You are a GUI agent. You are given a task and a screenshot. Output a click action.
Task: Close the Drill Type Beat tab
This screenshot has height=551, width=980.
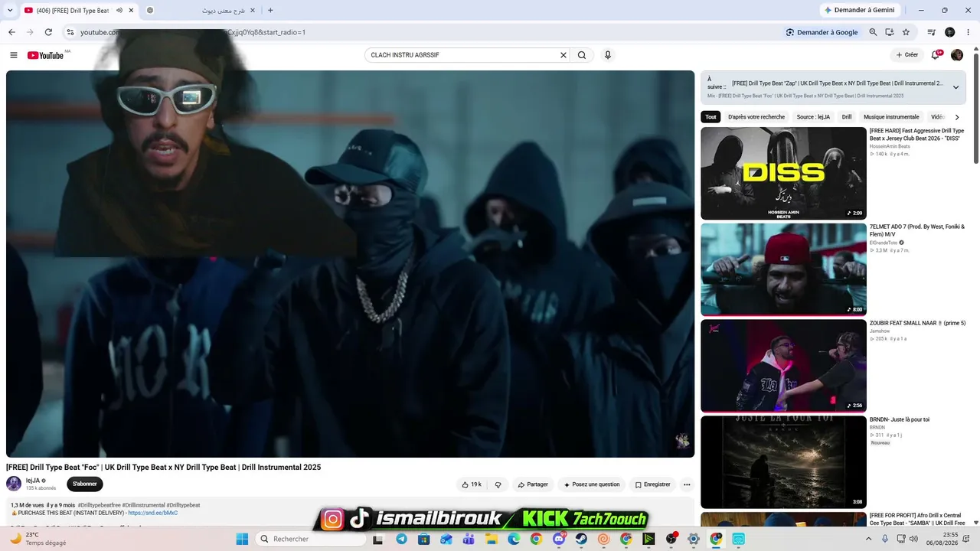132,10
